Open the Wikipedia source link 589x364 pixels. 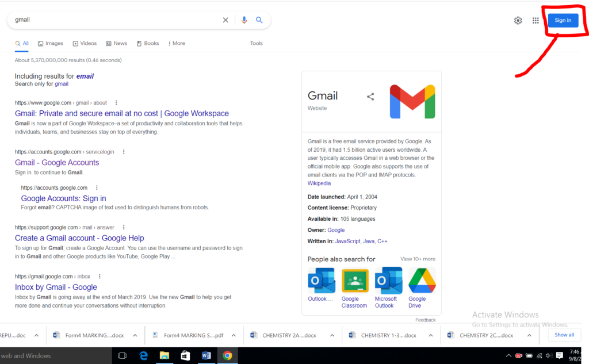(319, 183)
